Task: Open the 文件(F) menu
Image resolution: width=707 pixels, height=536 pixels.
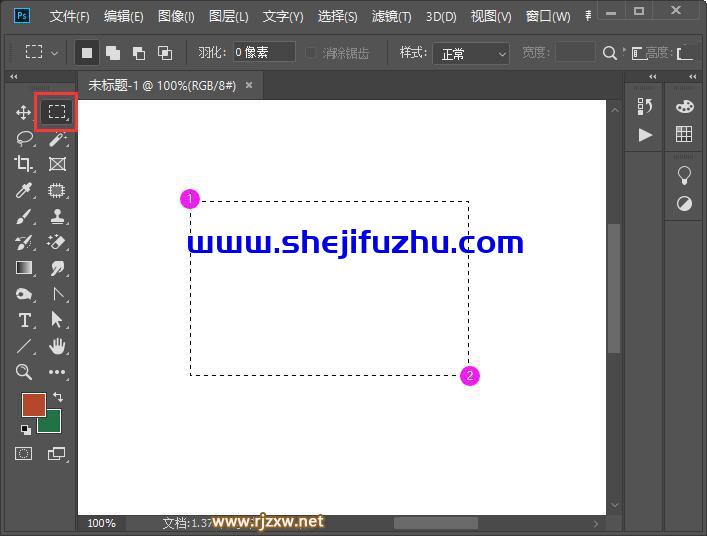Action: point(69,17)
